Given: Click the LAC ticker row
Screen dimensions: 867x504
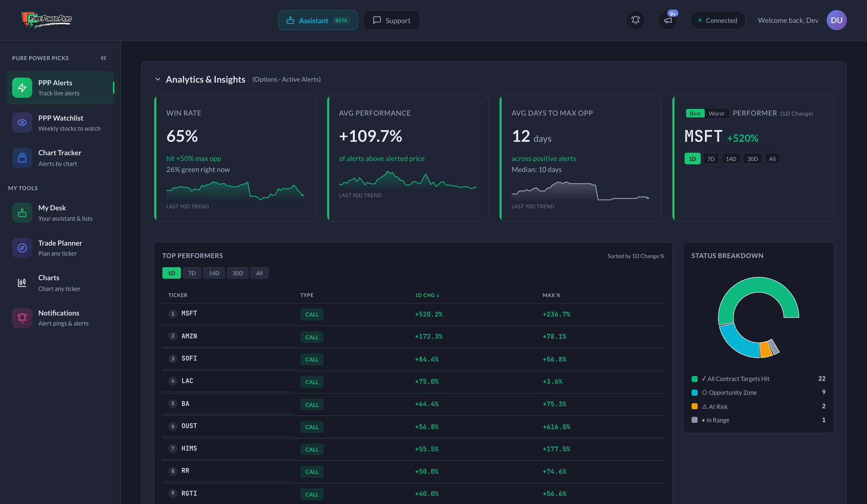Looking at the screenshot, I should click(413, 381).
